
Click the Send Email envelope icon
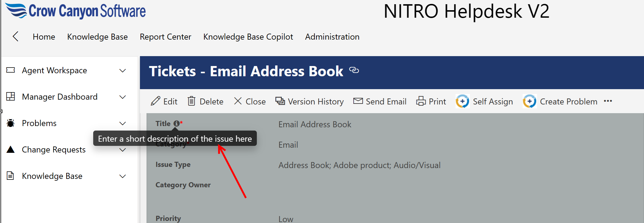tap(358, 101)
